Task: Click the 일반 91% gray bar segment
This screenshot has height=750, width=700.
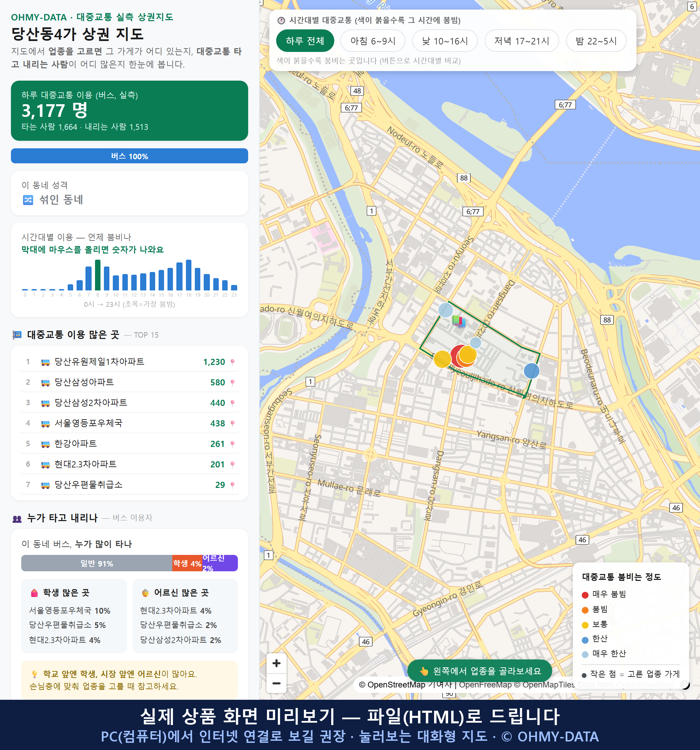Action: click(x=97, y=563)
